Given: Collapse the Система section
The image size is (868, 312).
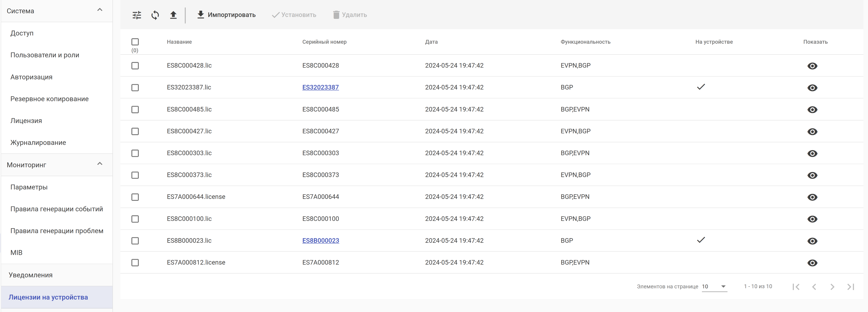Looking at the screenshot, I should coord(100,10).
